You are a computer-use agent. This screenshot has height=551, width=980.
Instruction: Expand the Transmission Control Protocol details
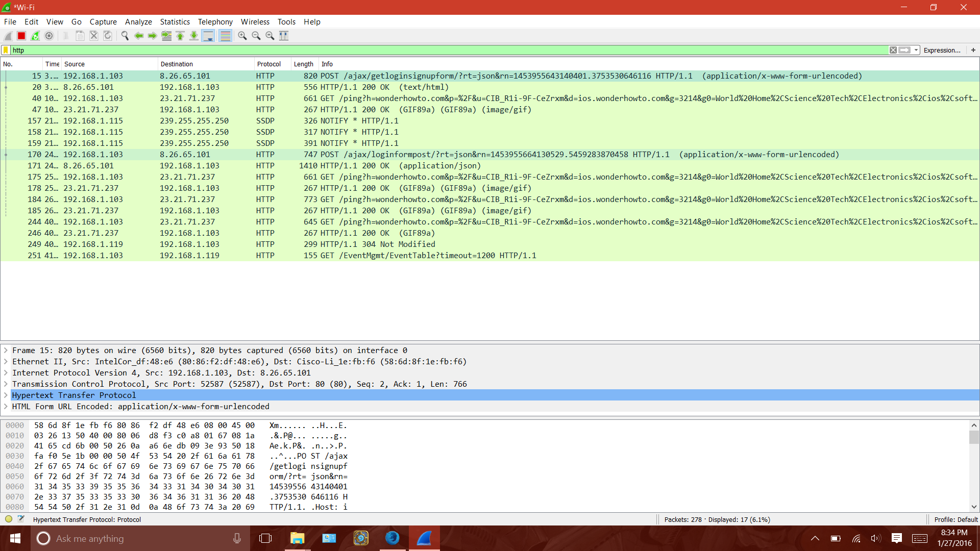[6, 384]
